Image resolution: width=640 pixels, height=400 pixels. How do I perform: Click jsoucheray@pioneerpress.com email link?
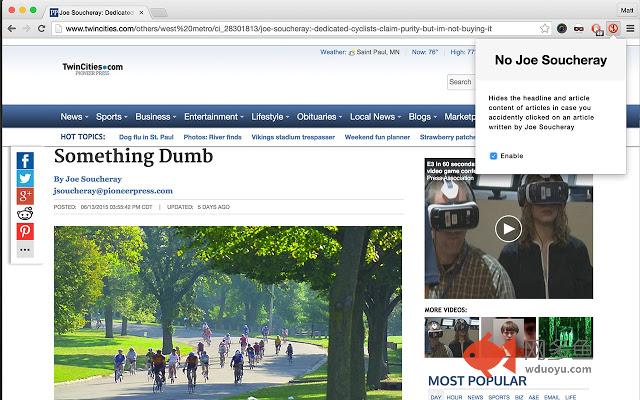coord(113,191)
